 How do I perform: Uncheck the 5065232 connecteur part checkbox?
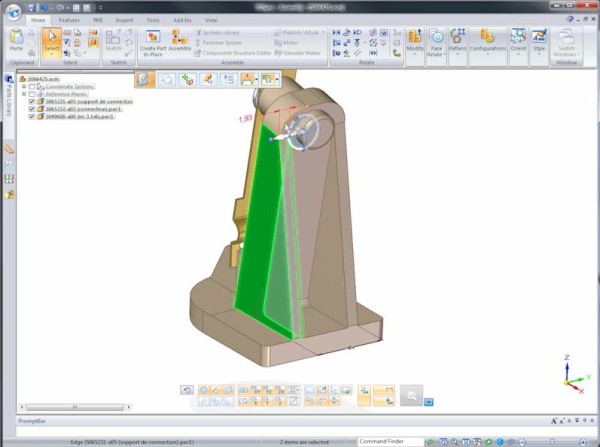click(33, 109)
